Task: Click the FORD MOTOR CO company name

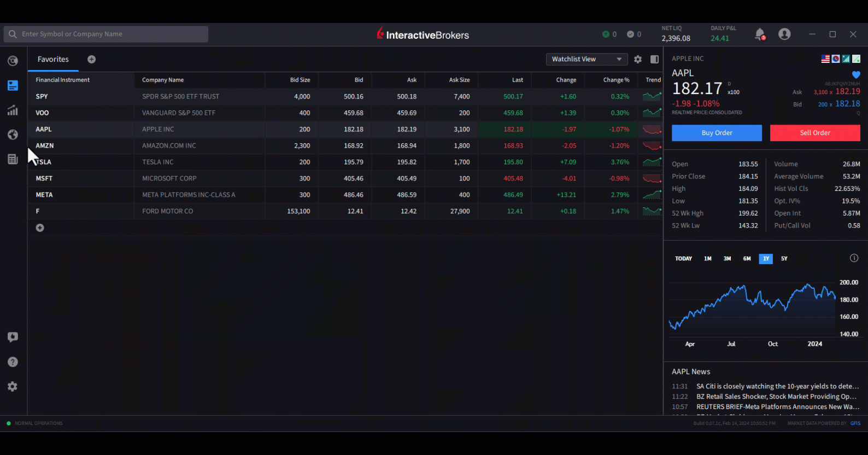Action: click(167, 211)
